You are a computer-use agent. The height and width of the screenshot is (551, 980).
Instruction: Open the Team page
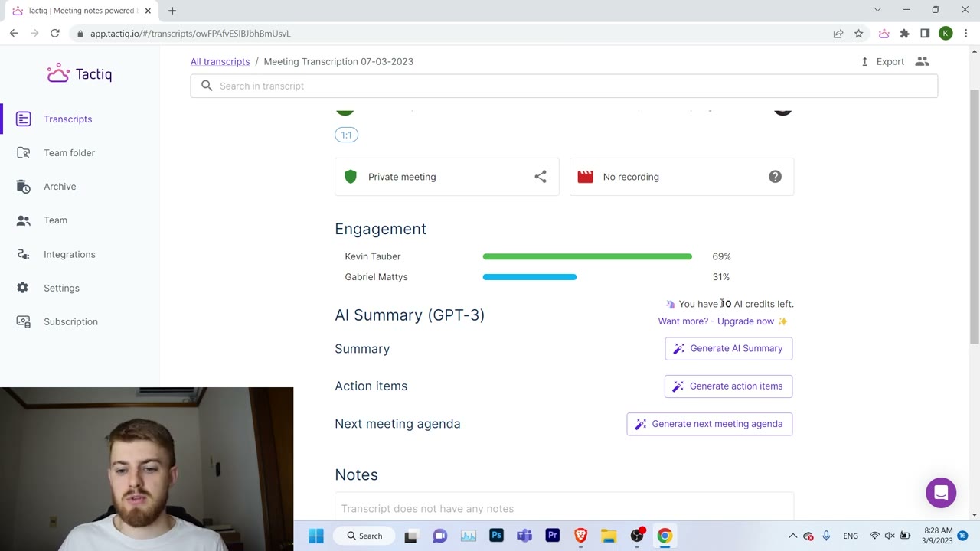[x=55, y=220]
